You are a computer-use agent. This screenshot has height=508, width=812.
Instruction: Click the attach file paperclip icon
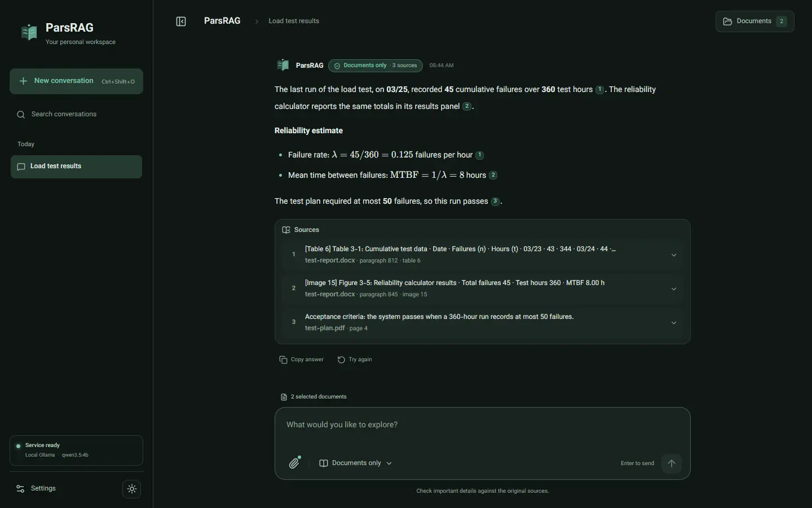pyautogui.click(x=295, y=463)
